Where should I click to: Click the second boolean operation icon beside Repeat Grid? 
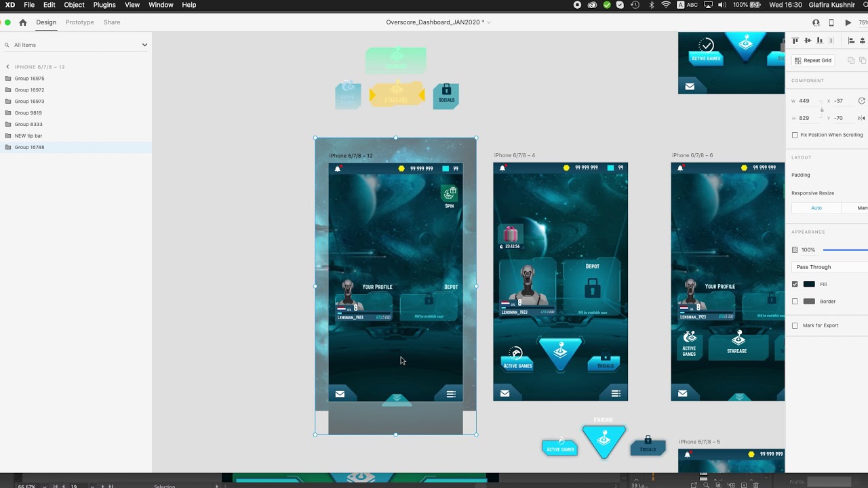tap(862, 60)
